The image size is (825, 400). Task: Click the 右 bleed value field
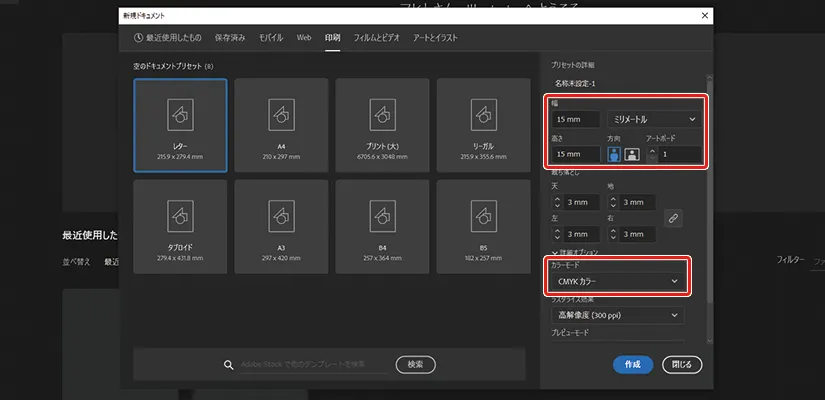pyautogui.click(x=638, y=234)
